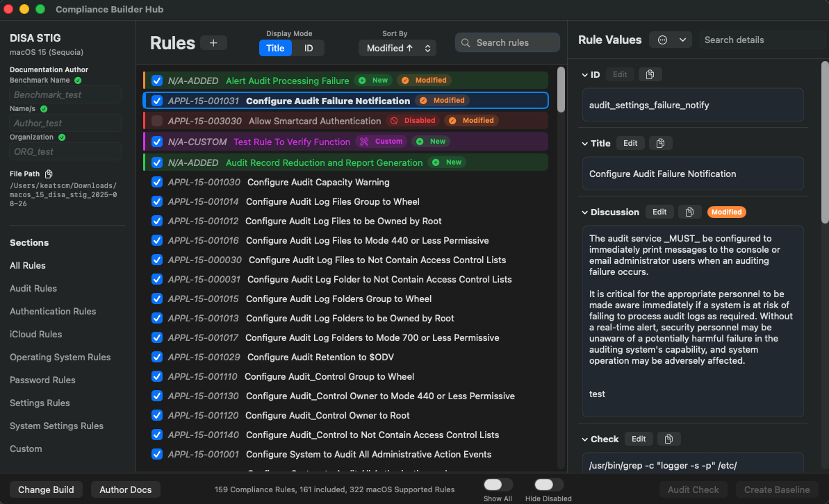Collapse the Discussion section chevron
Viewport: 829px width, 504px height.
click(x=584, y=212)
